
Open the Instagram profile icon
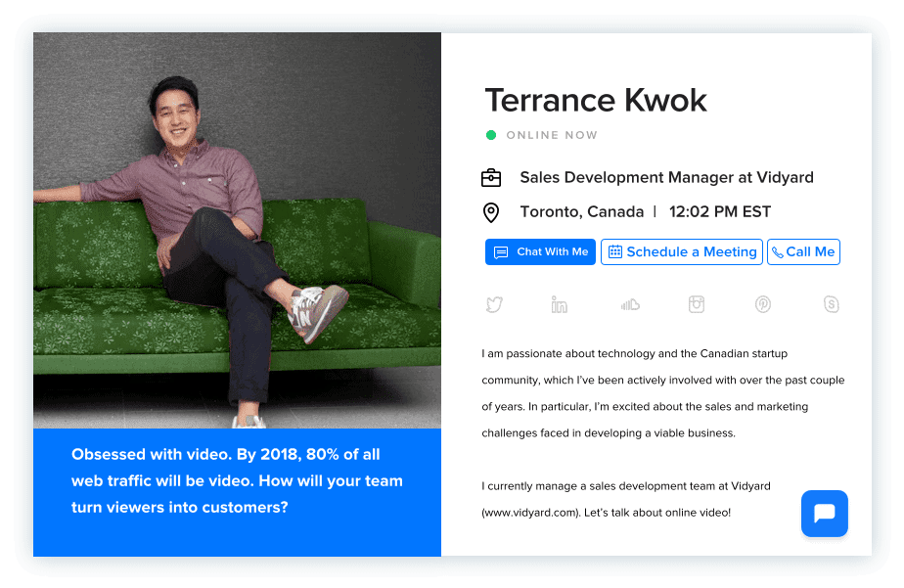tap(697, 304)
